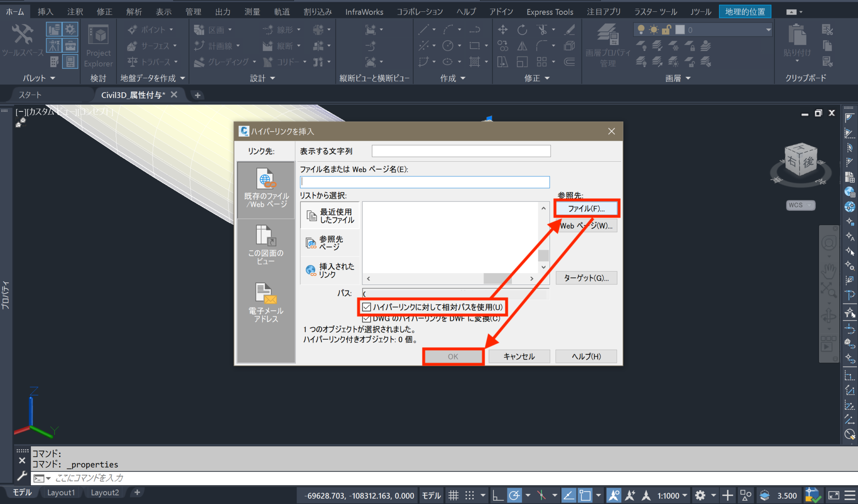Click the ファイル(F)... browse button
This screenshot has height=504, width=858.
586,208
